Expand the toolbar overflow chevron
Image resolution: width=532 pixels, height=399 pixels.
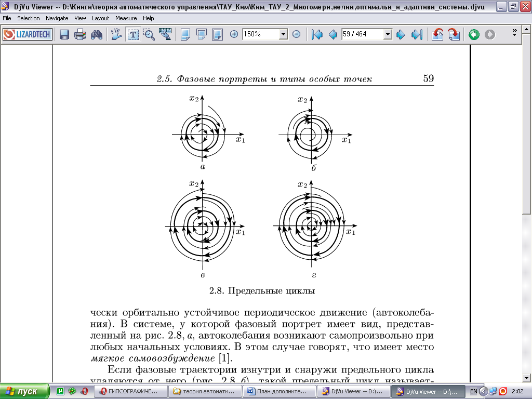514,32
